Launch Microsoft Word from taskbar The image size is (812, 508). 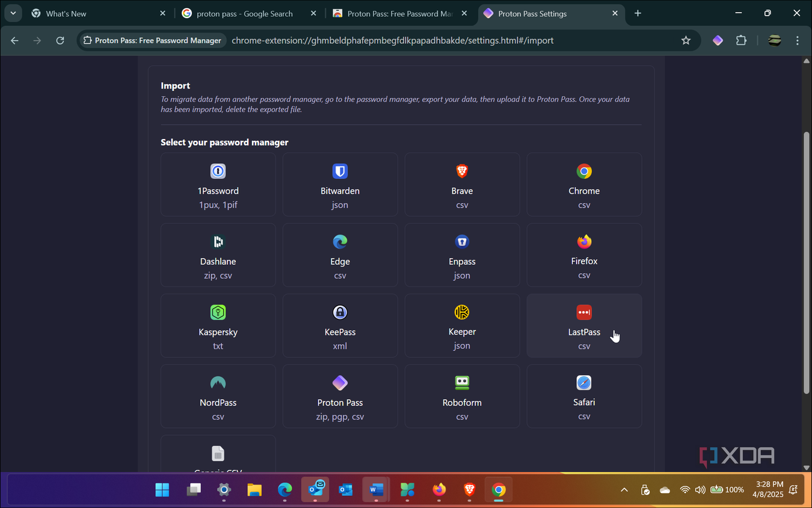click(x=377, y=490)
